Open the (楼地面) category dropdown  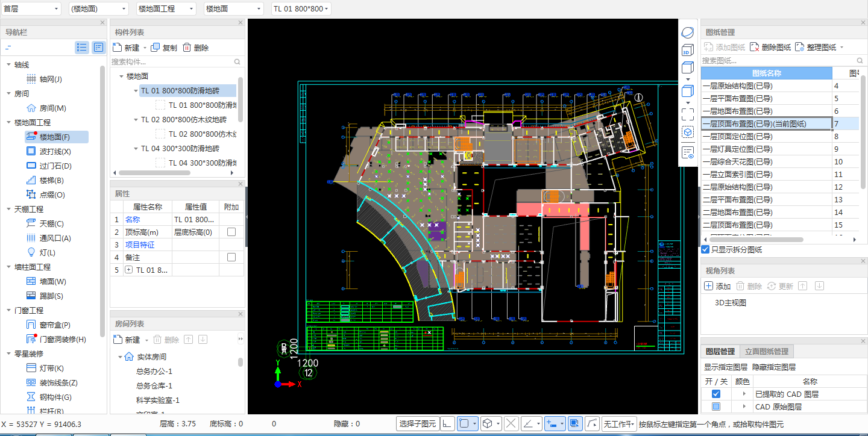(99, 8)
